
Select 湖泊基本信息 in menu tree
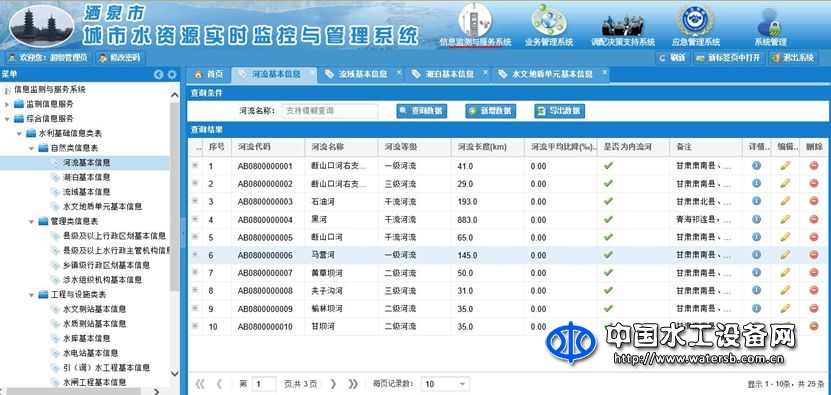pyautogui.click(x=86, y=177)
